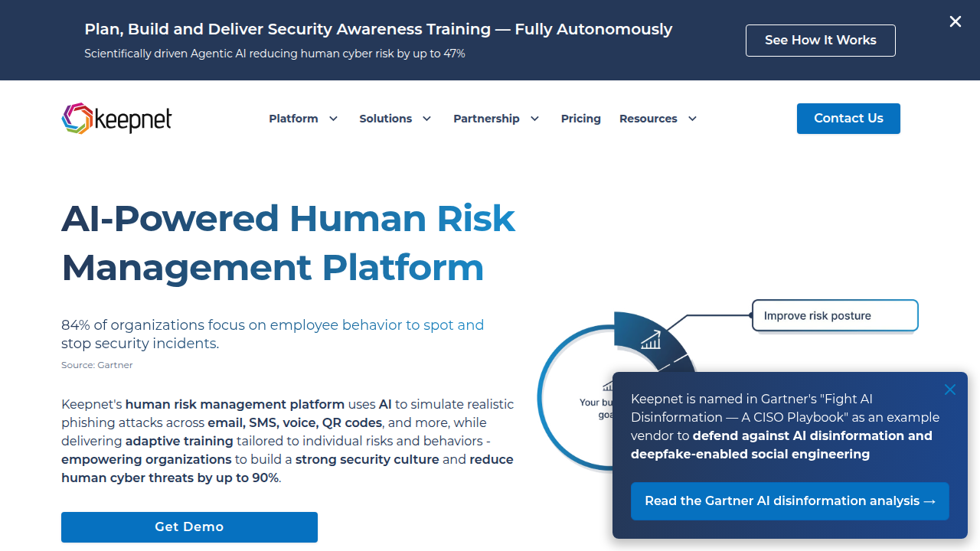
Task: Click the Get Demo button
Action: [x=189, y=527]
